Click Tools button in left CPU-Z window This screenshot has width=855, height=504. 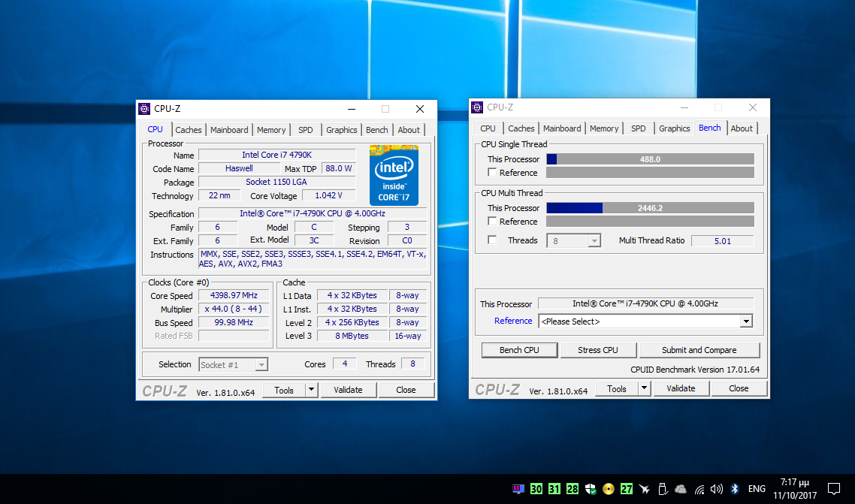[x=284, y=390]
